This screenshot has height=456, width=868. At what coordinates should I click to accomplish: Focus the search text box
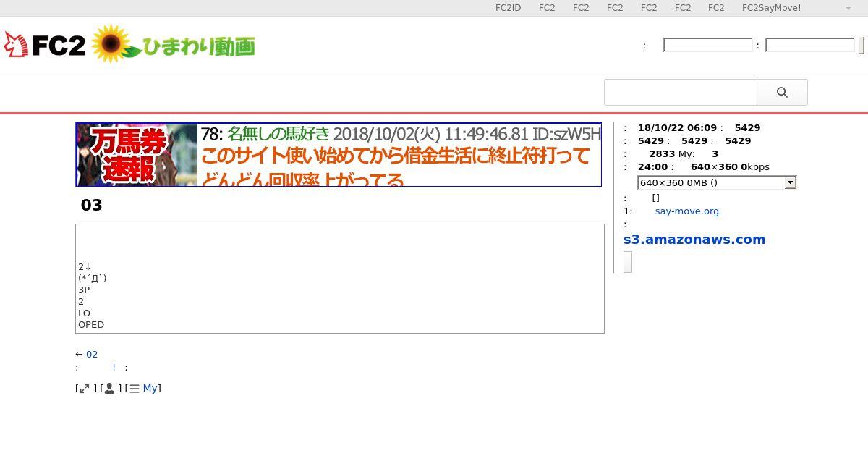(x=681, y=93)
